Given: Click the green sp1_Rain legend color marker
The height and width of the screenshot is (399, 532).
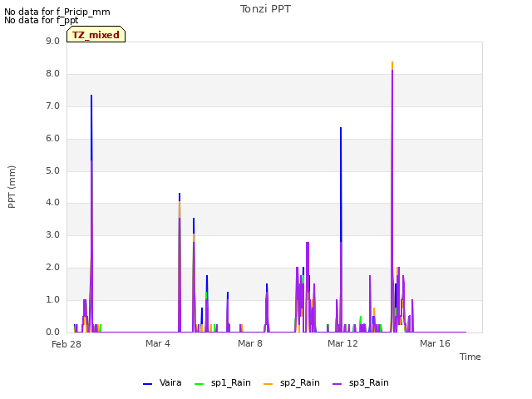Looking at the screenshot, I should [x=199, y=384].
